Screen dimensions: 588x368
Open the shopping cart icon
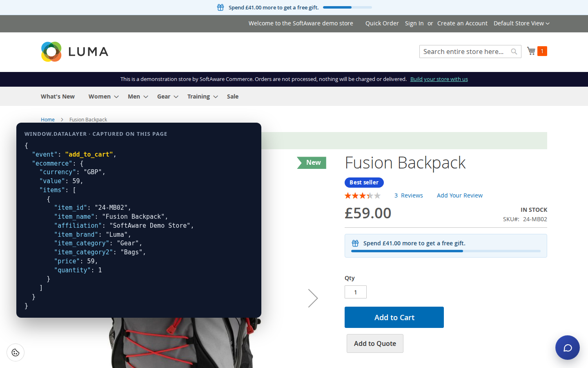pos(531,51)
